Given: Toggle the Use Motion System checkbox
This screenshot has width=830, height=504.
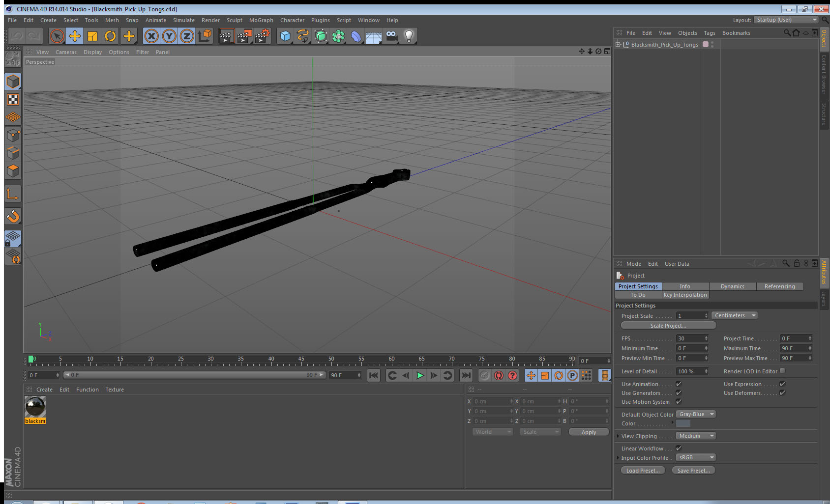Looking at the screenshot, I should [679, 401].
